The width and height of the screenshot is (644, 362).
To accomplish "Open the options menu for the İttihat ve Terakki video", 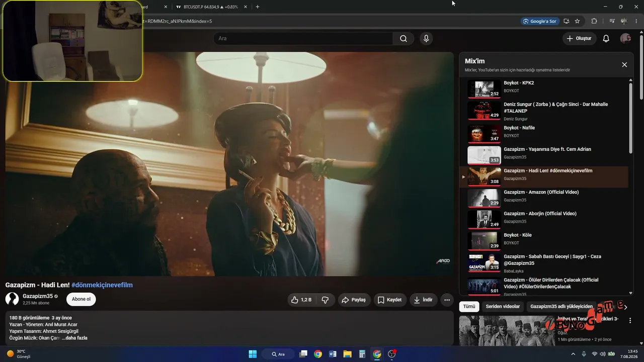I will tap(630, 320).
